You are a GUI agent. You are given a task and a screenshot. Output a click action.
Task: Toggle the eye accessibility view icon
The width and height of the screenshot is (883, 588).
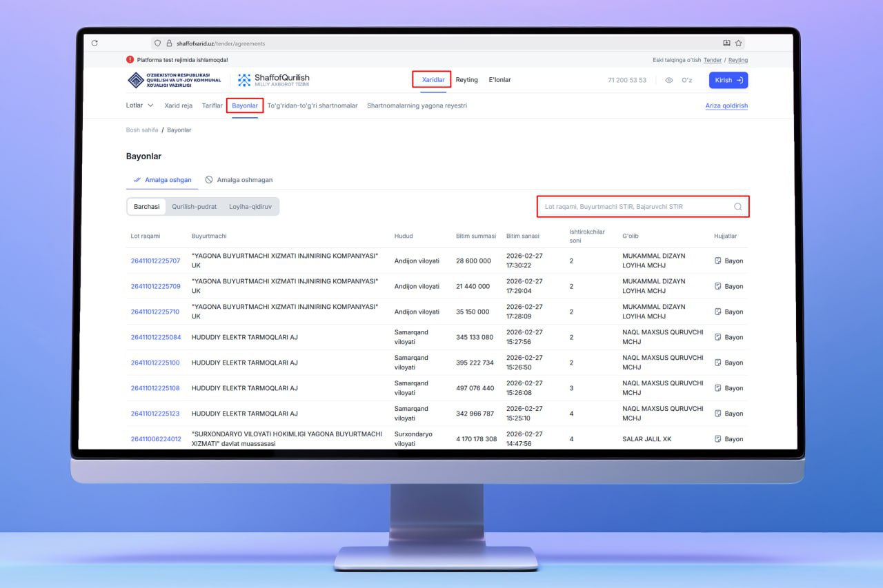click(x=668, y=81)
